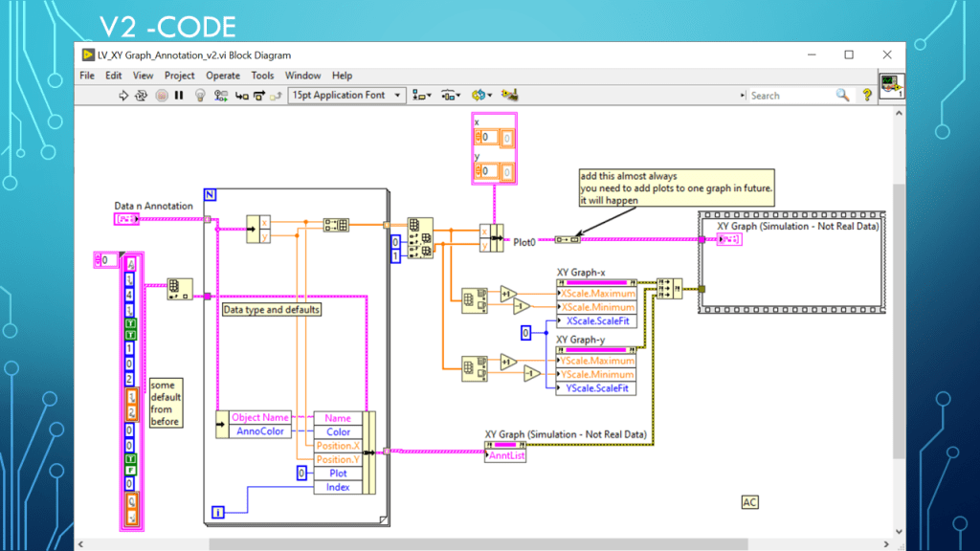Click the VI icon pane at top-right
Screen dimensions: 980x551
(891, 86)
